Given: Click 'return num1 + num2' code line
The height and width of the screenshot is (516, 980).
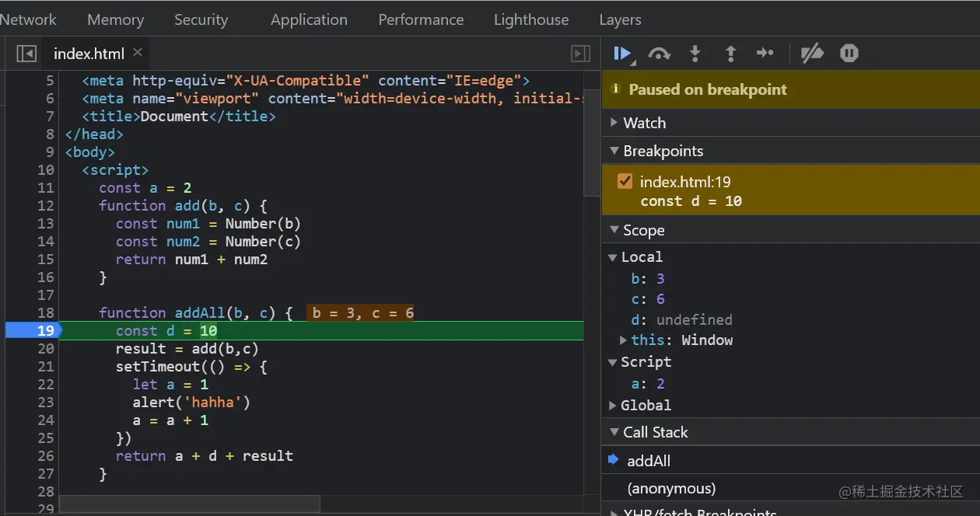Looking at the screenshot, I should (191, 259).
